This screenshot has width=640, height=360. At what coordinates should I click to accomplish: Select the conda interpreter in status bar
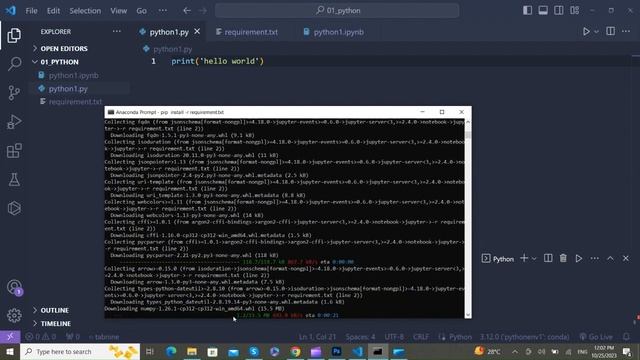(x=524, y=337)
